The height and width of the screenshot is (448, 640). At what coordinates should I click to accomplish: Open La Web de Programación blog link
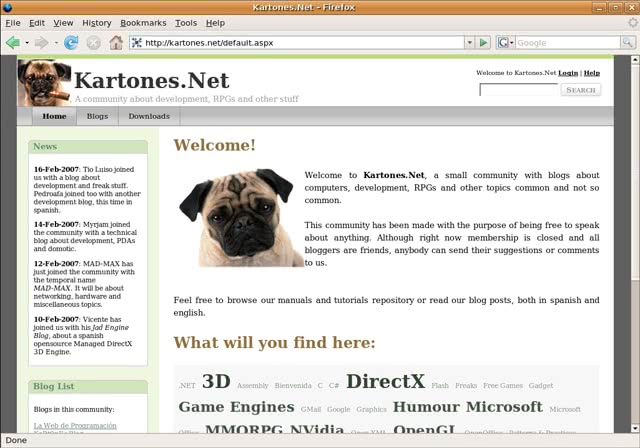75,426
